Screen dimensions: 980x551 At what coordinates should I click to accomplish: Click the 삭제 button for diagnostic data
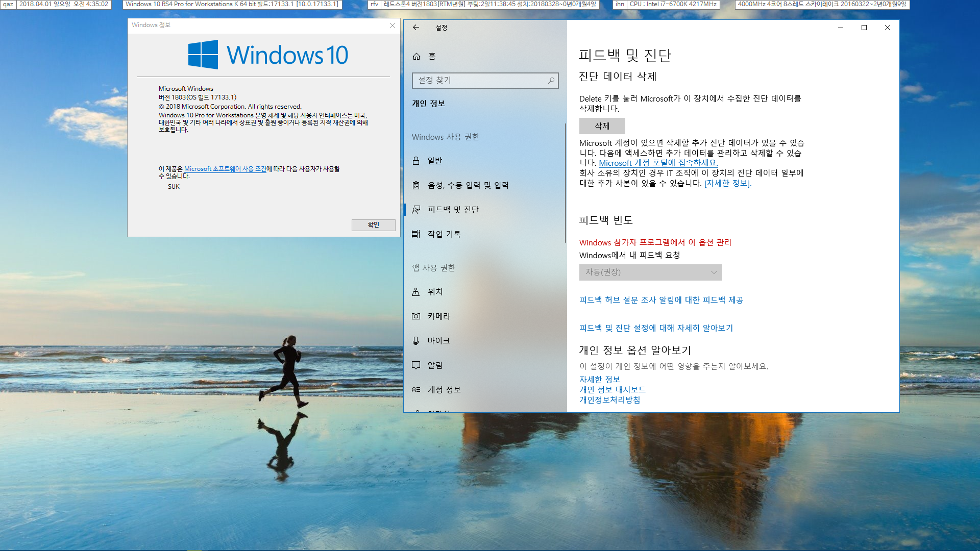[x=602, y=126]
